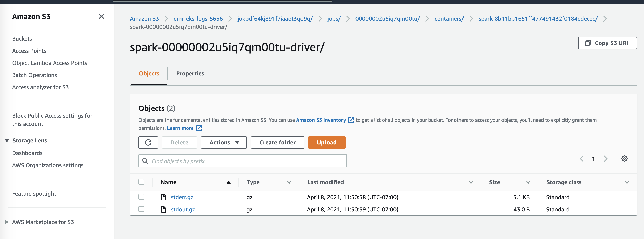Sort by Type column arrow
This screenshot has height=239, width=644.
click(289, 182)
